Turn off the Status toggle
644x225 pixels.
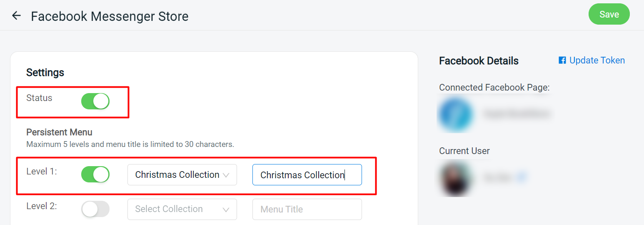tap(95, 101)
